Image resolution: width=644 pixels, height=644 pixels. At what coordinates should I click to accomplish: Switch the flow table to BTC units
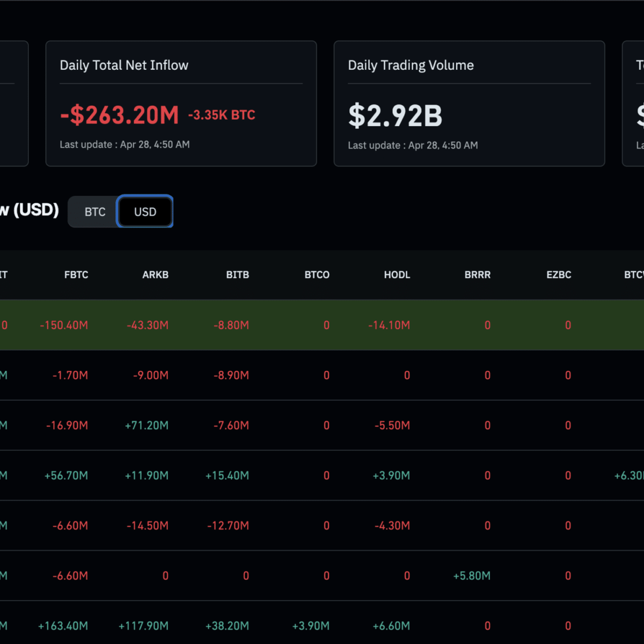pyautogui.click(x=95, y=212)
